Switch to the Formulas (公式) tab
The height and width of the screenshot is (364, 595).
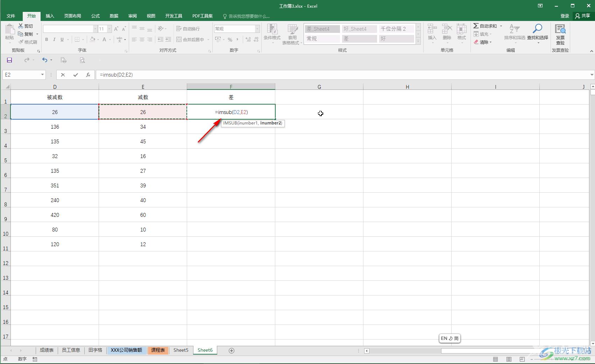[x=95, y=16]
